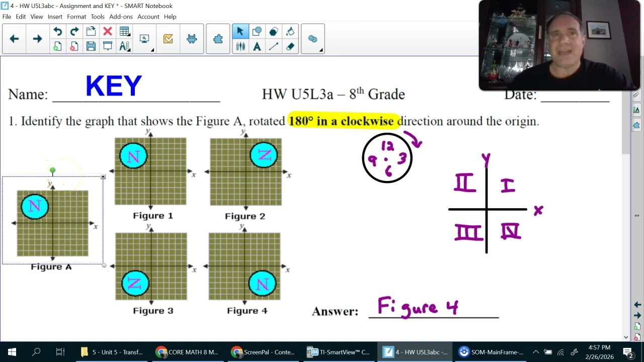Open the Add-ons puzzle side tab
644x362 pixels.
636,125
